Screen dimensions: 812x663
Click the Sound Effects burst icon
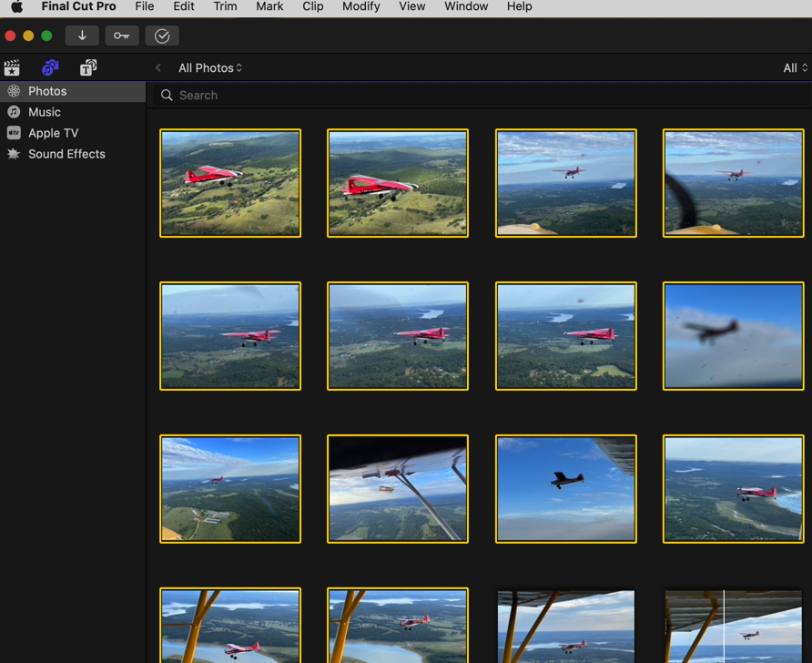tap(14, 154)
